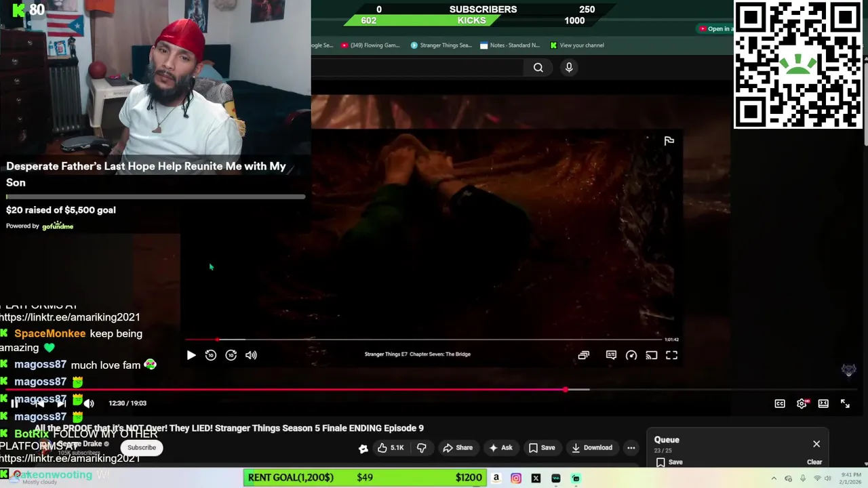
Task: Mute the YouTube player volume
Action: (89, 403)
